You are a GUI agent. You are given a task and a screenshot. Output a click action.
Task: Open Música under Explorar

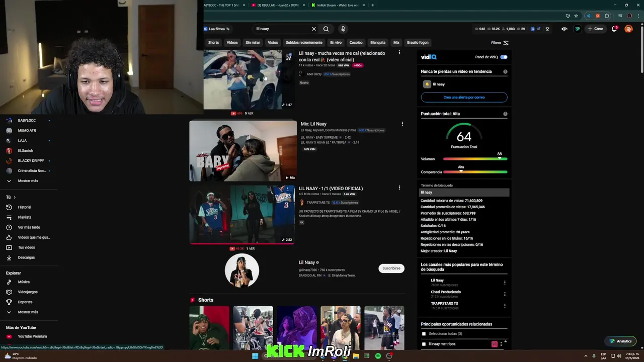(24, 282)
